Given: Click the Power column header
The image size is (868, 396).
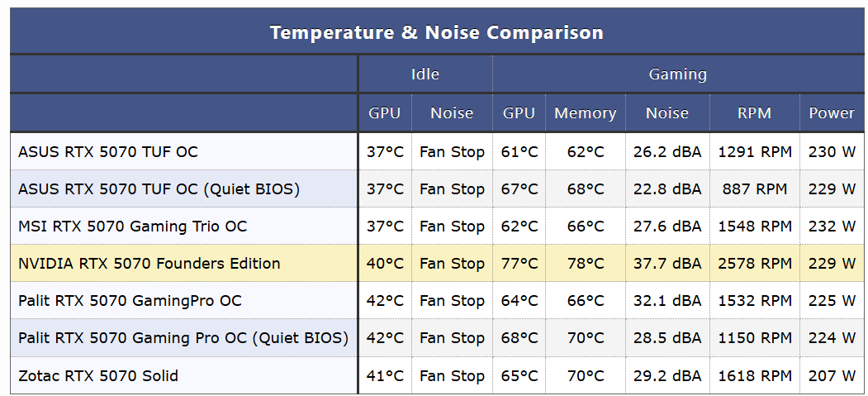Looking at the screenshot, I should pyautogui.click(x=832, y=113).
